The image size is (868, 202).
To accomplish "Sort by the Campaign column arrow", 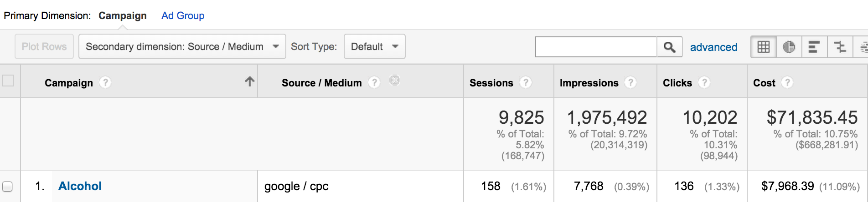I will pos(249,81).
